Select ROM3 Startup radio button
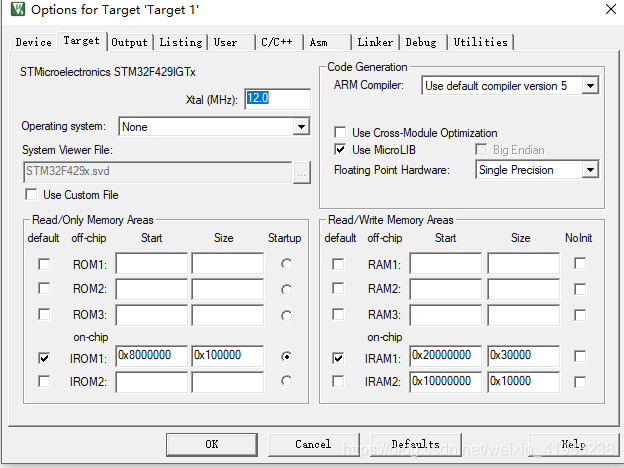This screenshot has height=468, width=624. pyautogui.click(x=286, y=316)
